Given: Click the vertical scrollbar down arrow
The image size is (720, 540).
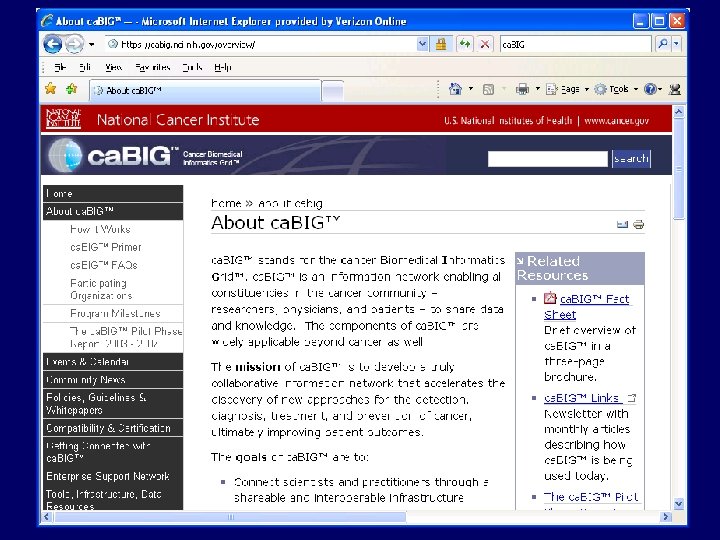Looking at the screenshot, I should click(x=678, y=504).
